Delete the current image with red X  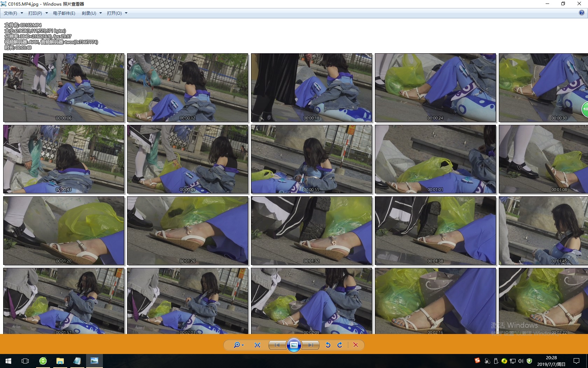click(x=356, y=345)
